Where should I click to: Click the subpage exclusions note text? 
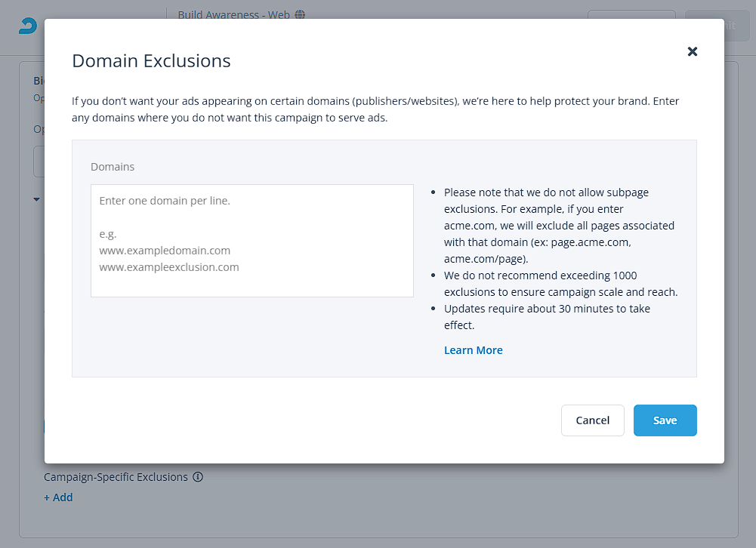560,226
